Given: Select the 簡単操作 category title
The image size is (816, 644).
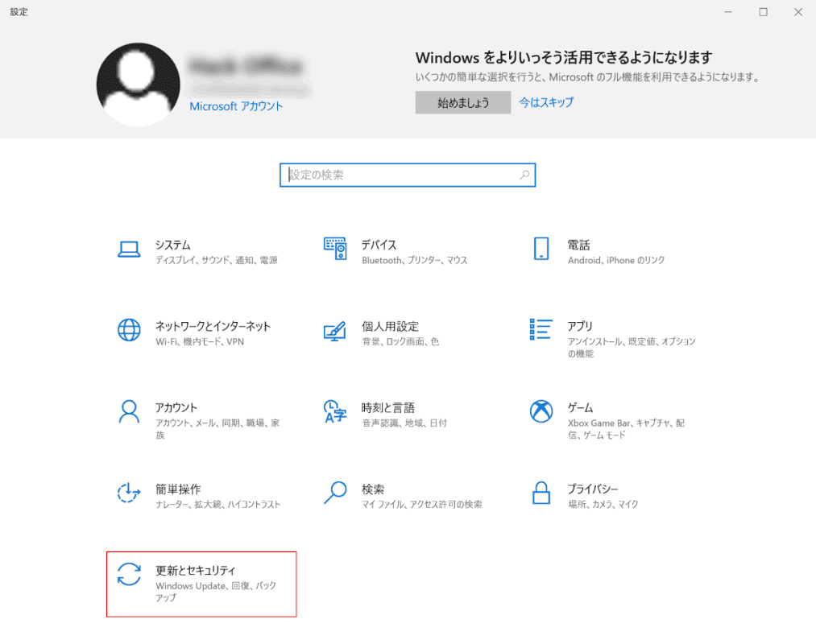Looking at the screenshot, I should click(178, 489).
